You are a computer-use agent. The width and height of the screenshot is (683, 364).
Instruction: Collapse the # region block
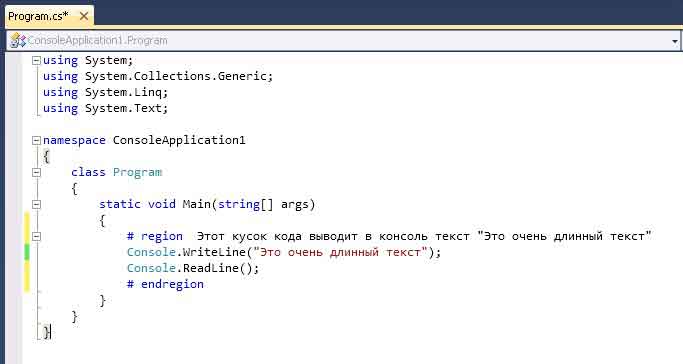pos(37,236)
